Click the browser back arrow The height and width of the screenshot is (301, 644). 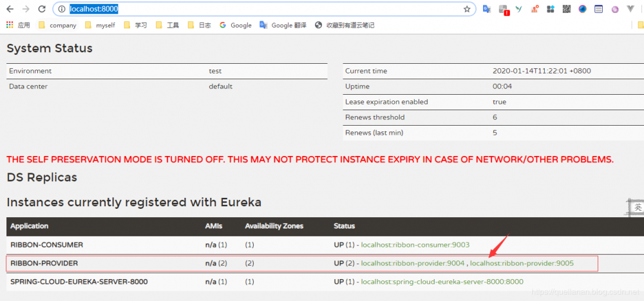pos(10,9)
